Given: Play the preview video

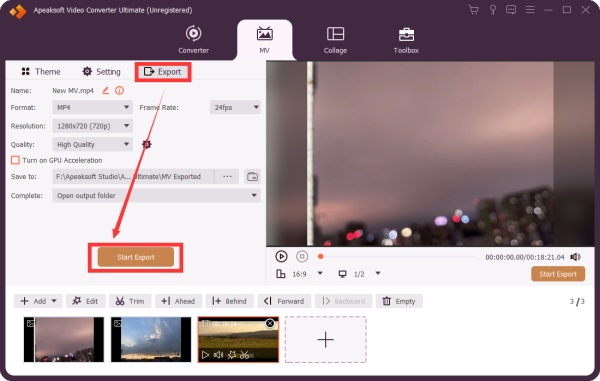Looking at the screenshot, I should pos(281,256).
